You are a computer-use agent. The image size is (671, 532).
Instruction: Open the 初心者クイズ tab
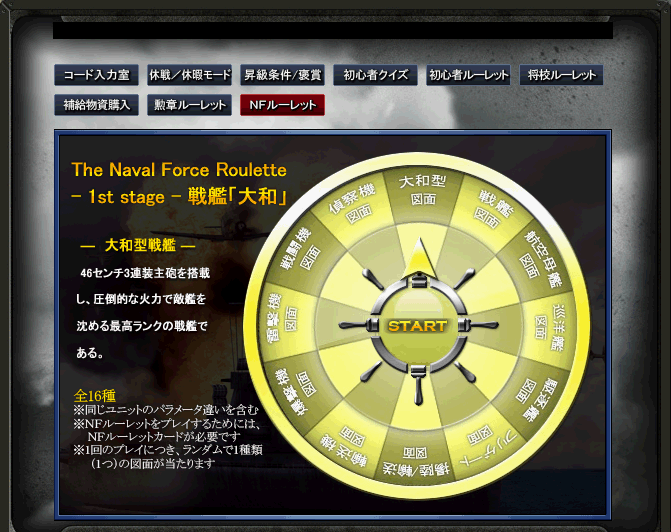375,75
